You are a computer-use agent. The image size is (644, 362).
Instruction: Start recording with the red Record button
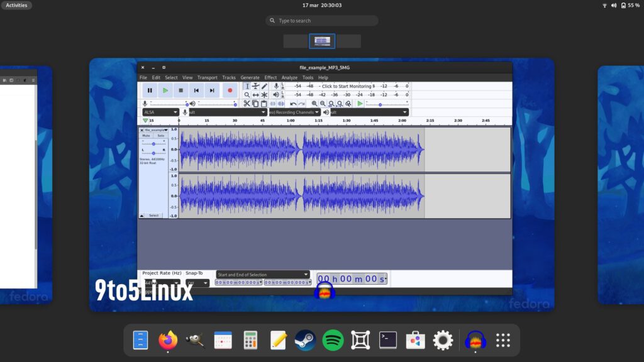tap(230, 90)
